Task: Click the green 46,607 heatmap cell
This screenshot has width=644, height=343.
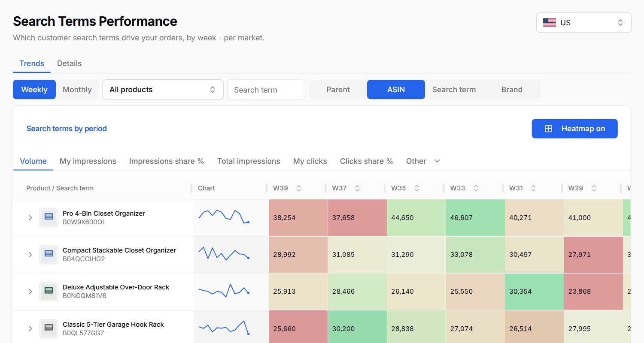Action: 475,217
